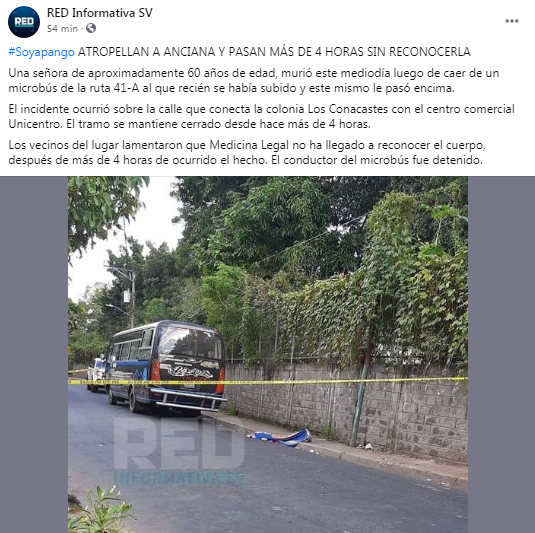Click the globe public-audience icon
Image resolution: width=535 pixels, height=533 pixels.
point(91,28)
